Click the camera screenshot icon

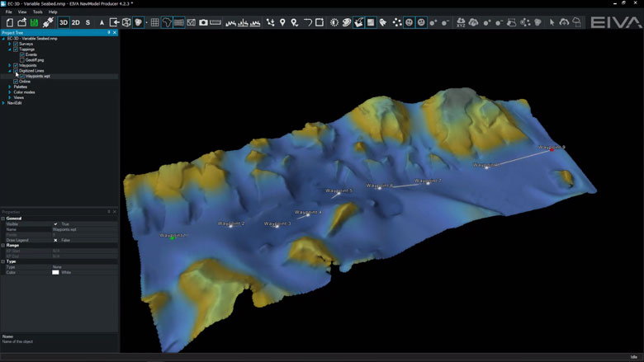[203, 22]
